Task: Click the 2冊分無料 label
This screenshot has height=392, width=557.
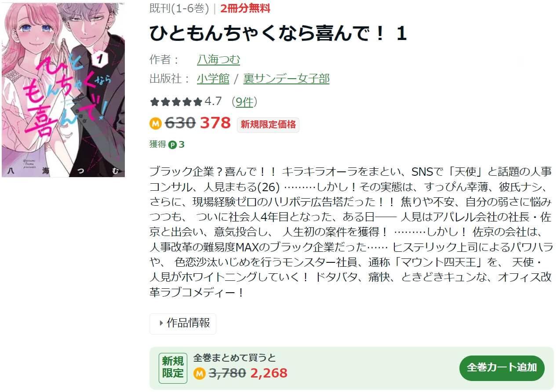Action: 245,8
